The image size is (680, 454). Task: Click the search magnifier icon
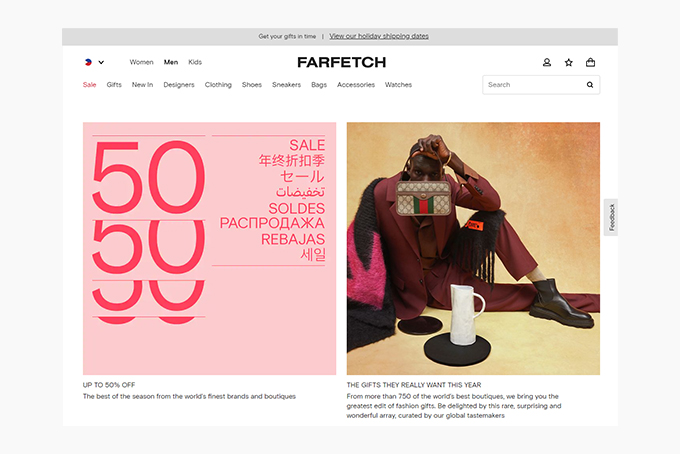tap(590, 85)
